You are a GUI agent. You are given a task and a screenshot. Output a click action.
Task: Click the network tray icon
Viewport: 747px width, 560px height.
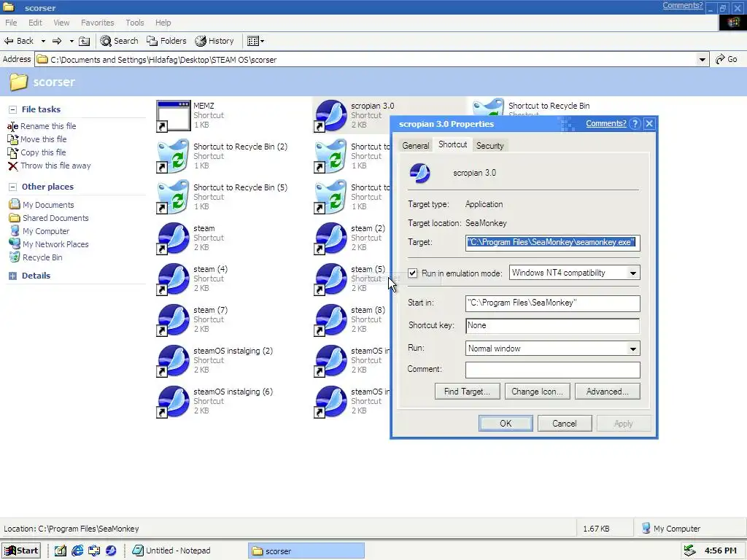(x=690, y=551)
